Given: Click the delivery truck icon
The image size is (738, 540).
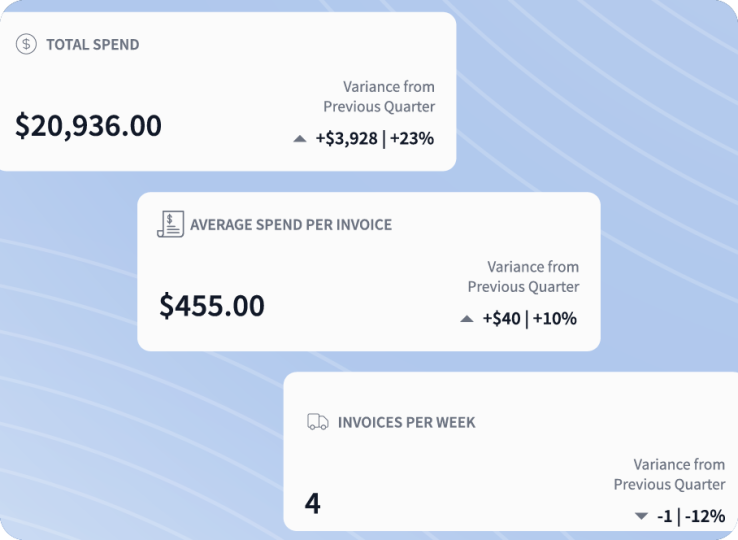Looking at the screenshot, I should pos(317,422).
